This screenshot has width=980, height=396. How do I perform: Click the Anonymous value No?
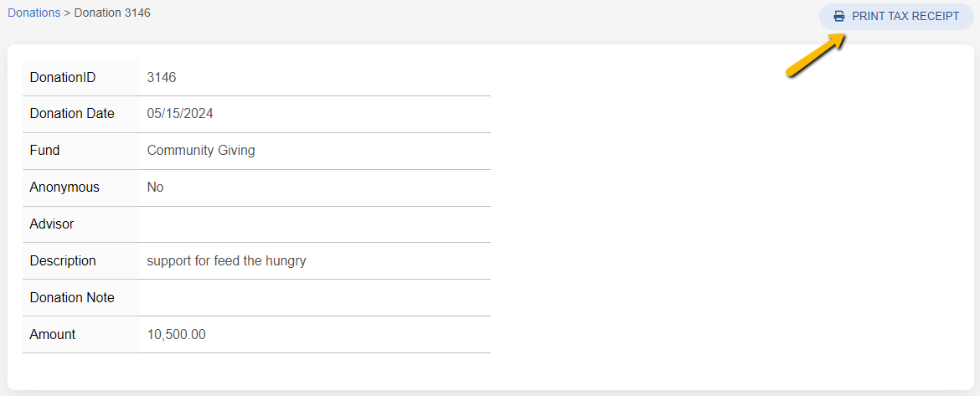point(156,188)
